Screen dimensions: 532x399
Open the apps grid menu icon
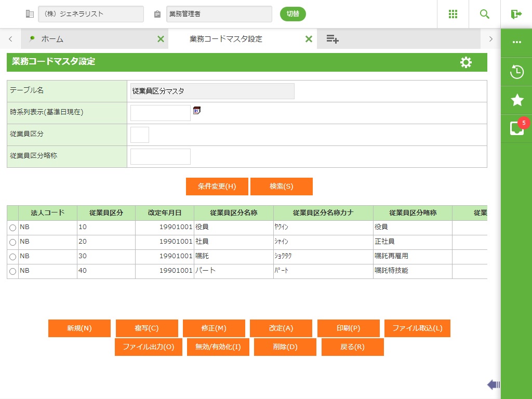click(x=453, y=14)
